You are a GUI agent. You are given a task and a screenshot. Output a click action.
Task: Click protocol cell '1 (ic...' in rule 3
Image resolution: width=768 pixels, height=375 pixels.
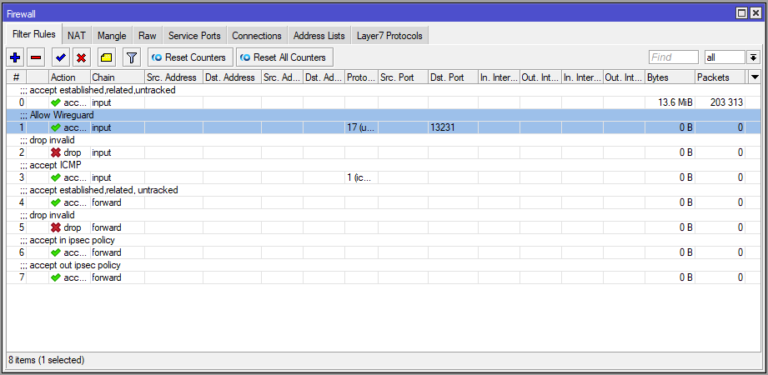(361, 178)
